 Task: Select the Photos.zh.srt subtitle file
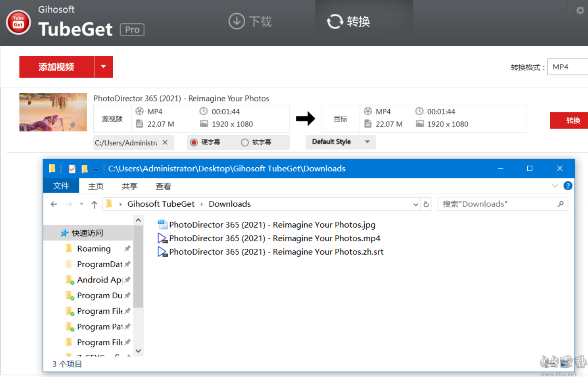coord(271,252)
